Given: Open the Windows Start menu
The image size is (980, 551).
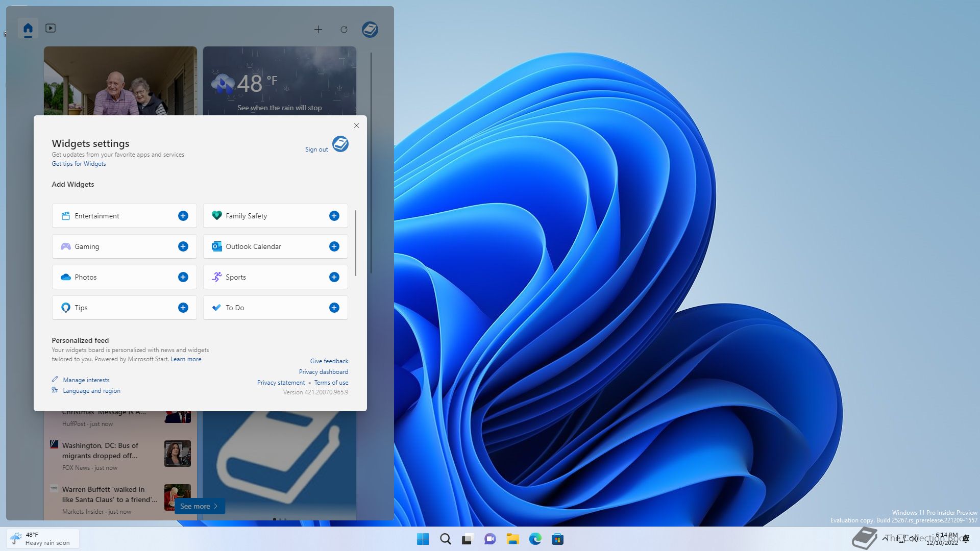Looking at the screenshot, I should coord(423,539).
